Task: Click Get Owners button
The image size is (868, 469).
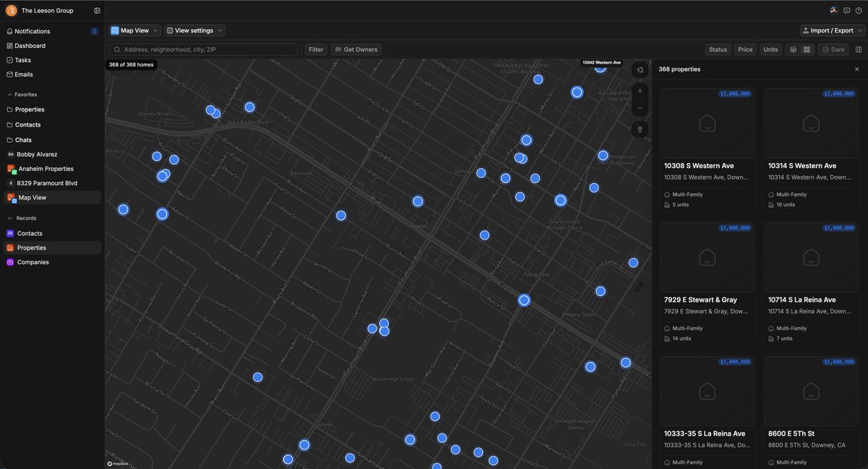Action: point(357,50)
